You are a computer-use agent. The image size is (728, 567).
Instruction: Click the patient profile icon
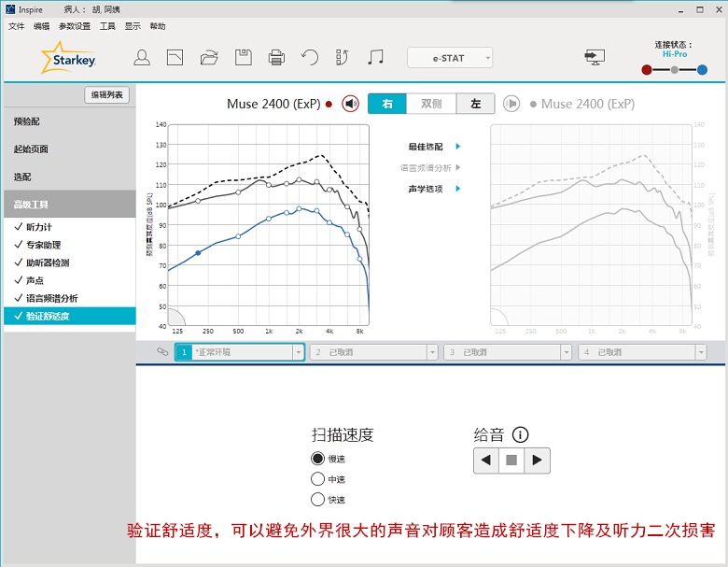142,58
